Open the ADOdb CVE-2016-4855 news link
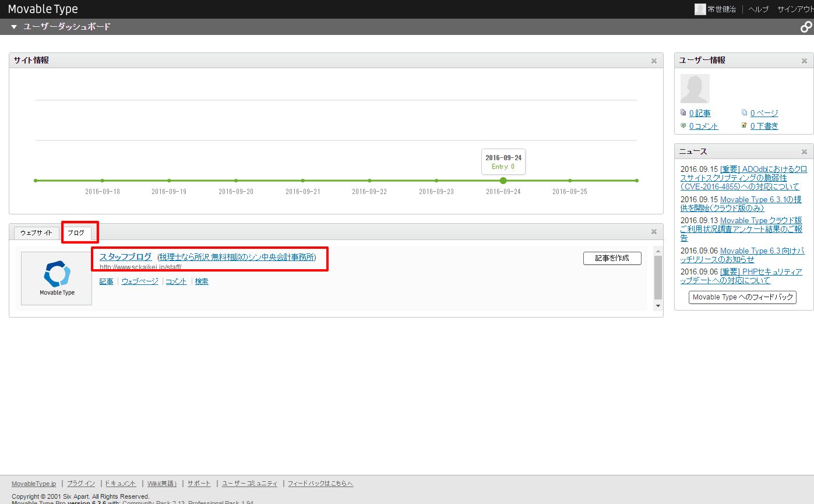814x504 pixels. 744,178
